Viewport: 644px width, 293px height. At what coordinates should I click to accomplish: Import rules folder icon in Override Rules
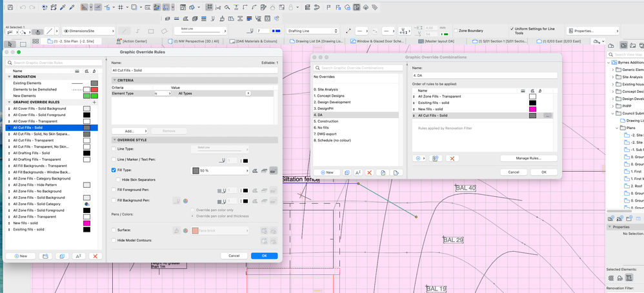(46, 256)
